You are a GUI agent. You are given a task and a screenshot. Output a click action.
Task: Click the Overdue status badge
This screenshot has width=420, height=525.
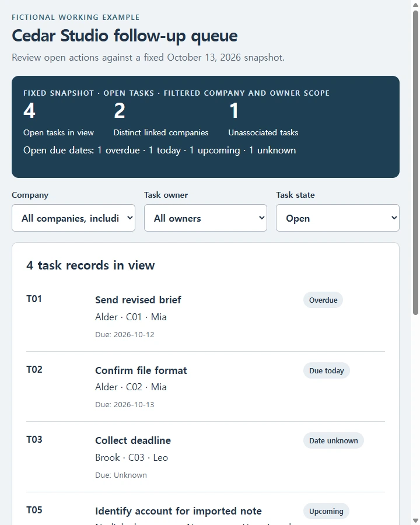coord(323,300)
